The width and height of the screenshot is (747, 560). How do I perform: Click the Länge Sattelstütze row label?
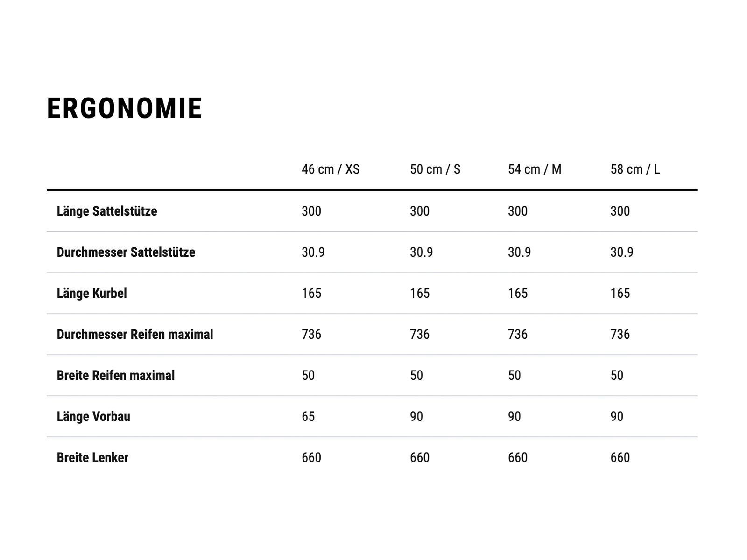107,211
